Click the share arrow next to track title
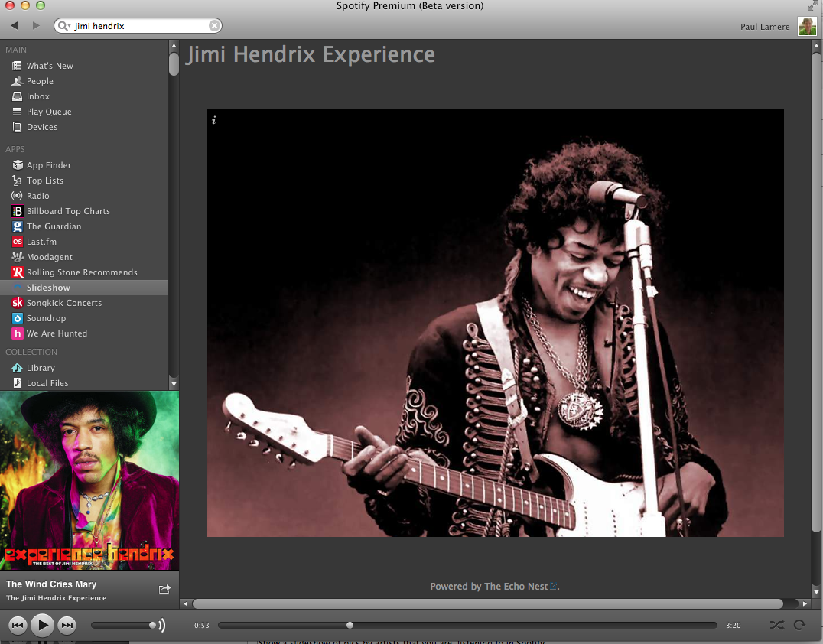The image size is (823, 644). 164,589
